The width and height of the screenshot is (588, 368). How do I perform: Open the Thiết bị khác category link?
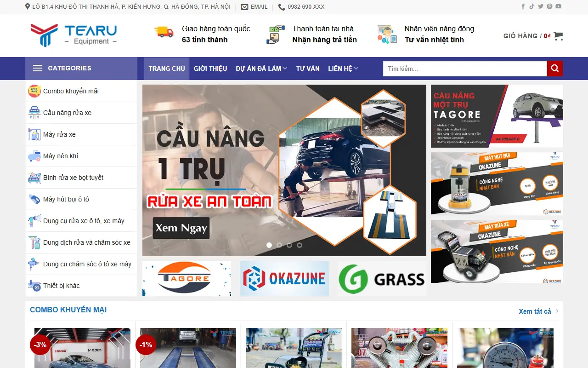pos(62,286)
